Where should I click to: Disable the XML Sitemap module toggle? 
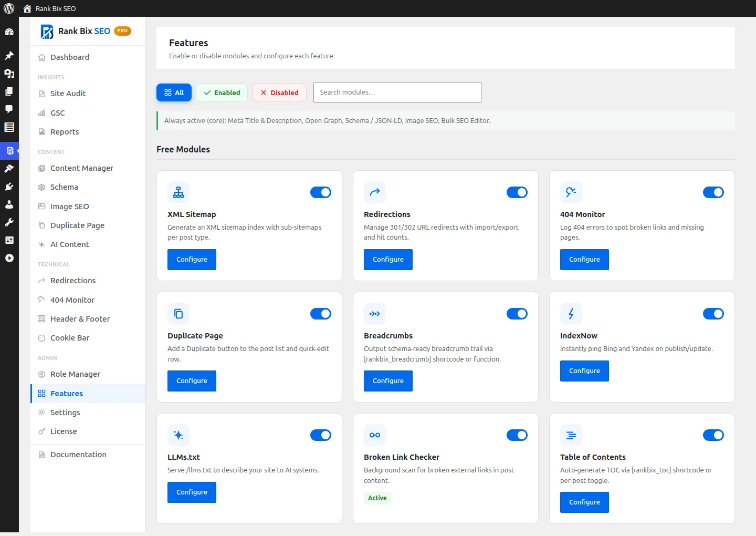point(321,192)
